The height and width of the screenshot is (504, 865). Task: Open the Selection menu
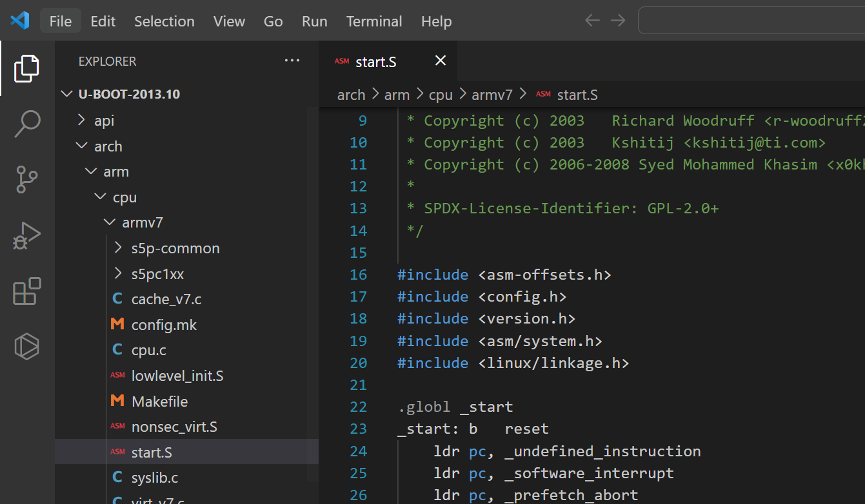164,21
